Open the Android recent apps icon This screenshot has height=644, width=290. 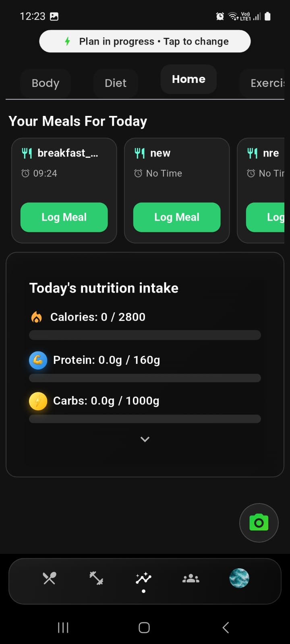coord(63,627)
